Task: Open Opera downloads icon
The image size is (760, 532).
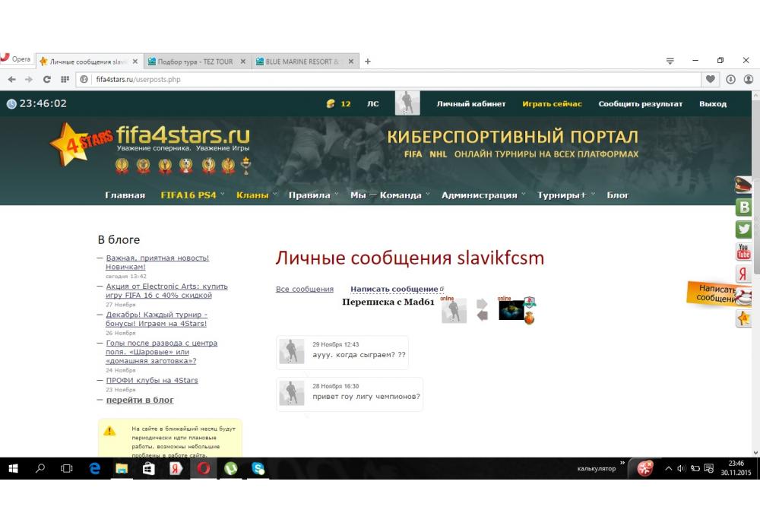Action: [730, 79]
